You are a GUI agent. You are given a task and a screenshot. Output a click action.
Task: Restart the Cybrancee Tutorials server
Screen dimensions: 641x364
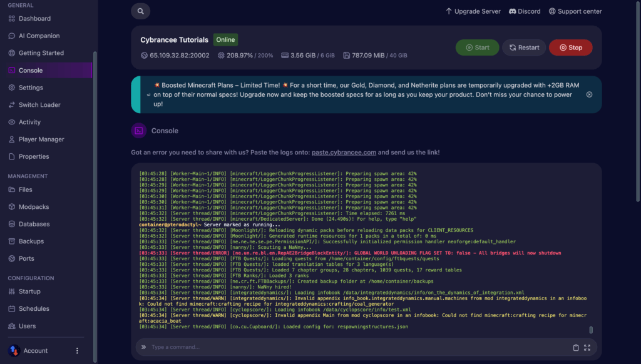(524, 48)
